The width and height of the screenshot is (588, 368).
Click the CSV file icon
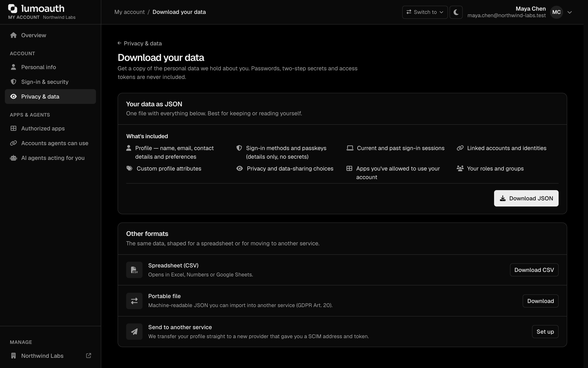click(x=134, y=270)
